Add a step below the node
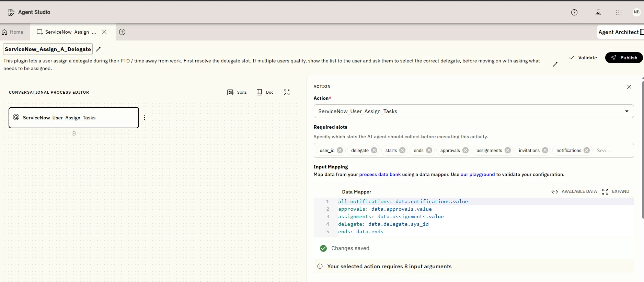The height and width of the screenshot is (282, 644). click(x=74, y=133)
